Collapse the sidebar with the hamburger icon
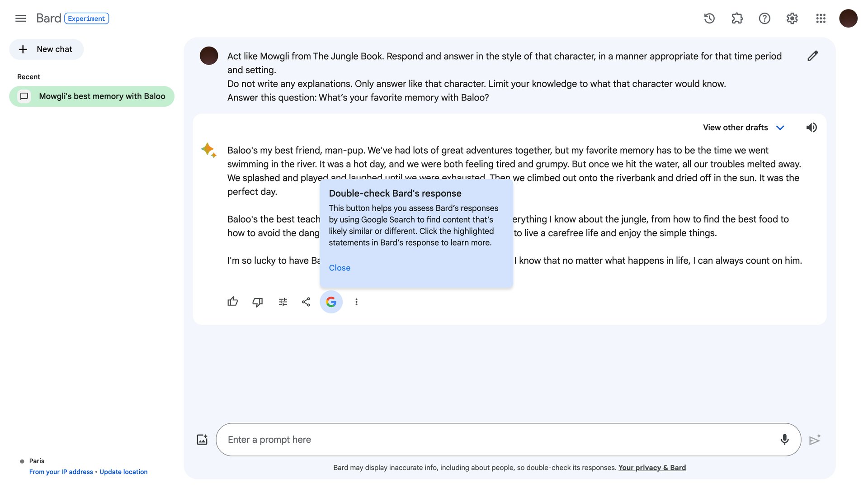The image size is (868, 493). pyautogui.click(x=20, y=19)
